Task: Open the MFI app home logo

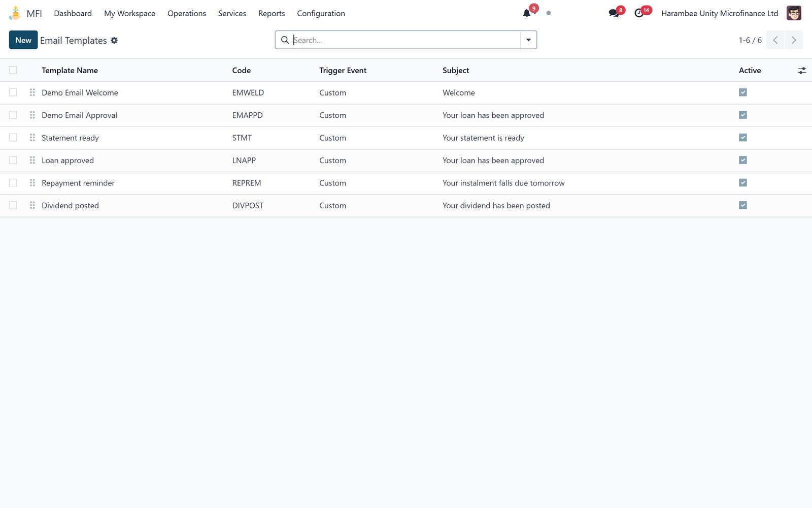Action: [15, 13]
